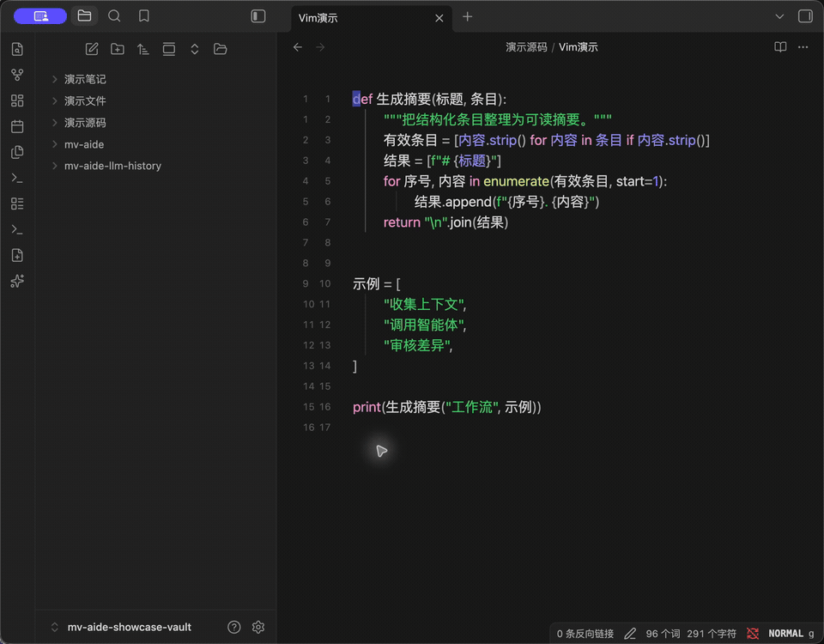Click the pencil edit-mode status icon
This screenshot has height=644, width=824.
(630, 634)
